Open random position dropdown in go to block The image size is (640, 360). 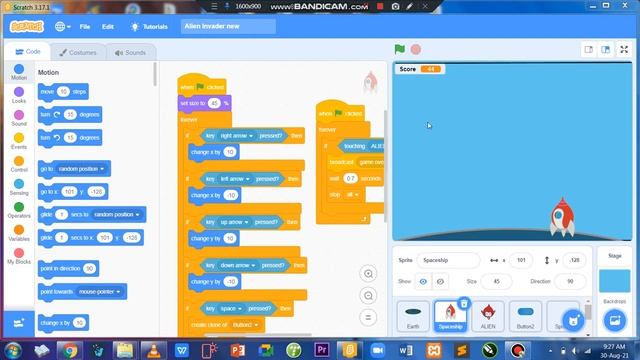point(81,169)
